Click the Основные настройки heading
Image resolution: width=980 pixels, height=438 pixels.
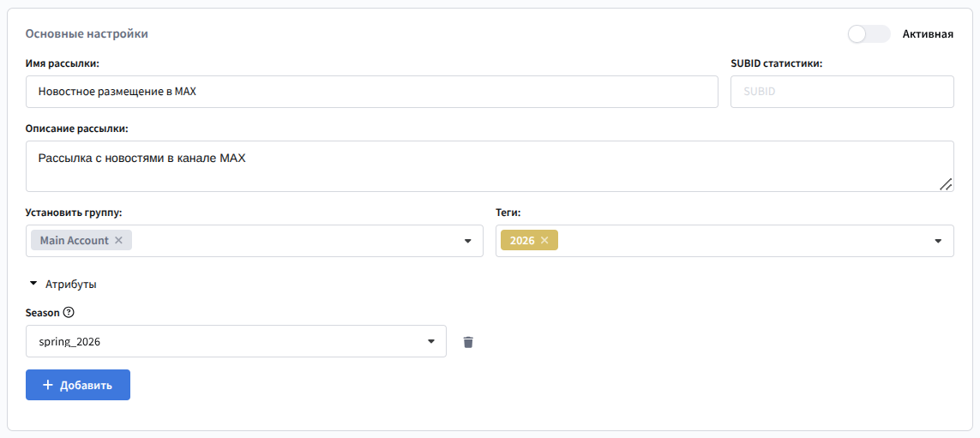pyautogui.click(x=87, y=33)
